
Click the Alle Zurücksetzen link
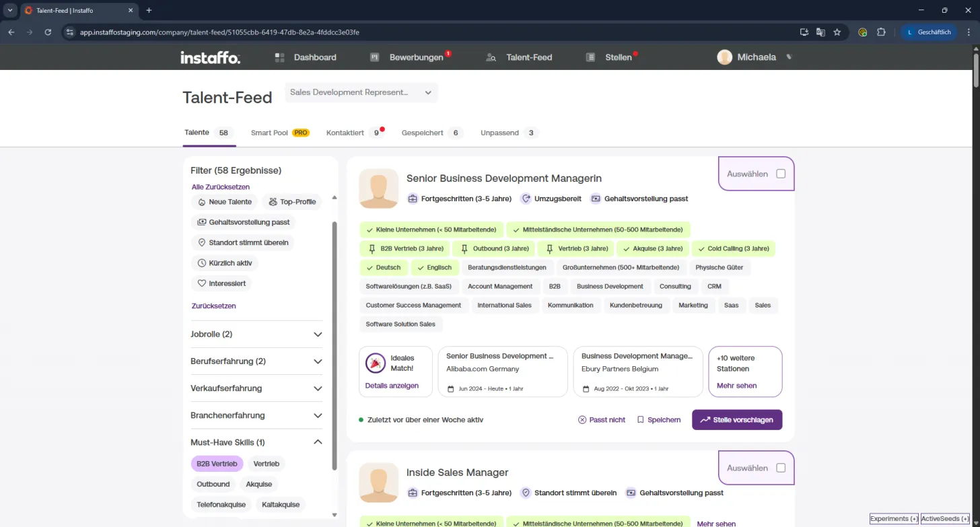click(x=221, y=186)
